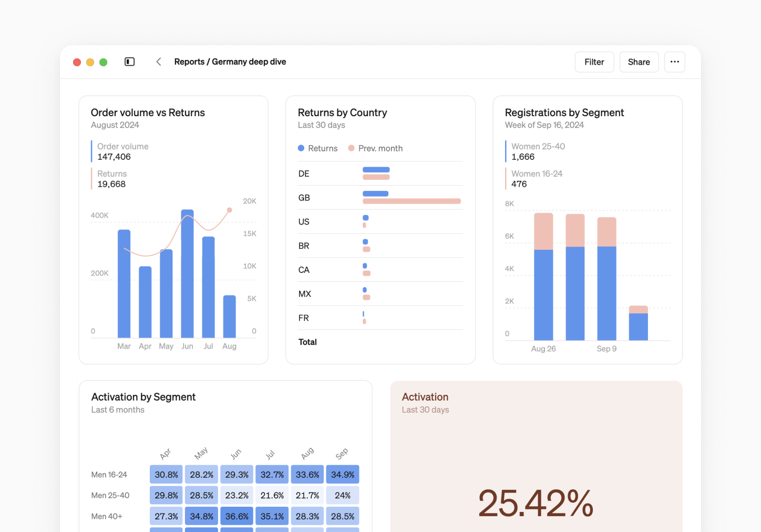Click the Mar bar in order volume chart

pyautogui.click(x=124, y=283)
